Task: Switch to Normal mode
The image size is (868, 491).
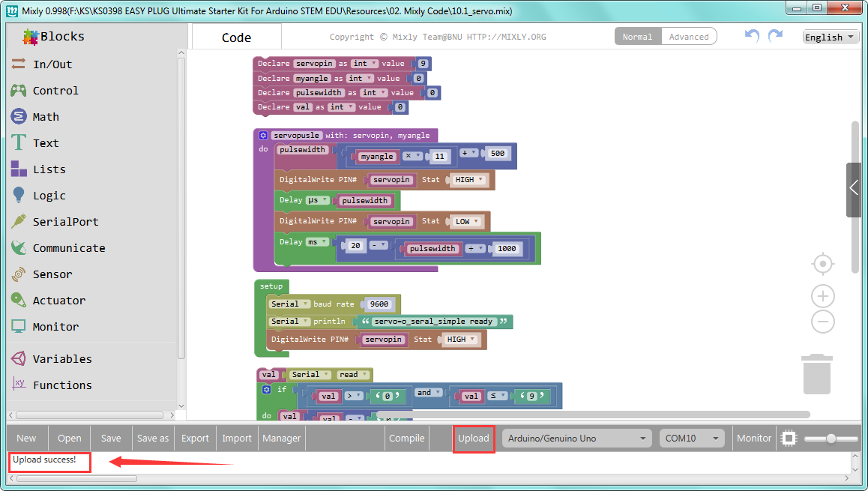Action: point(638,37)
